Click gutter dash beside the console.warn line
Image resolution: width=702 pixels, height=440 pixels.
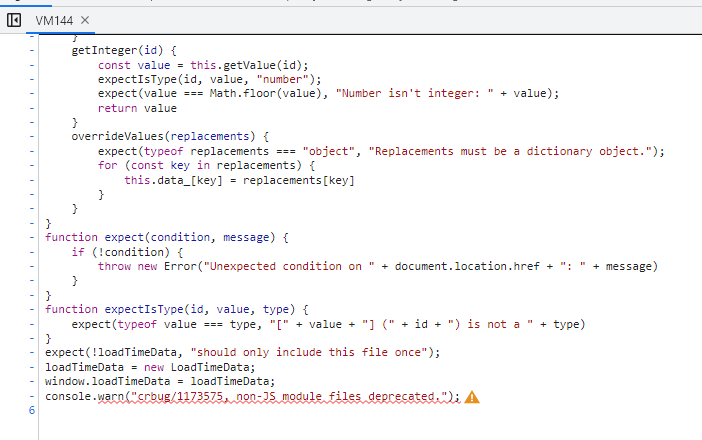[32, 396]
